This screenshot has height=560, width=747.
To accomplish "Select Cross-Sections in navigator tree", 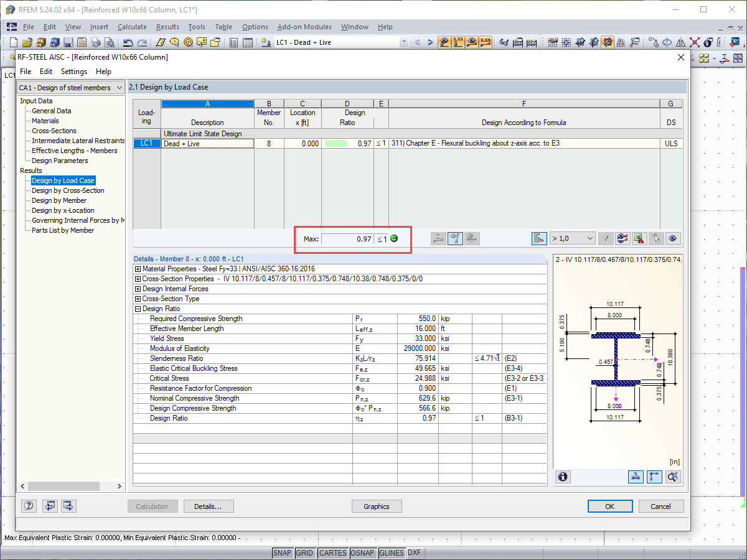I will (x=54, y=131).
